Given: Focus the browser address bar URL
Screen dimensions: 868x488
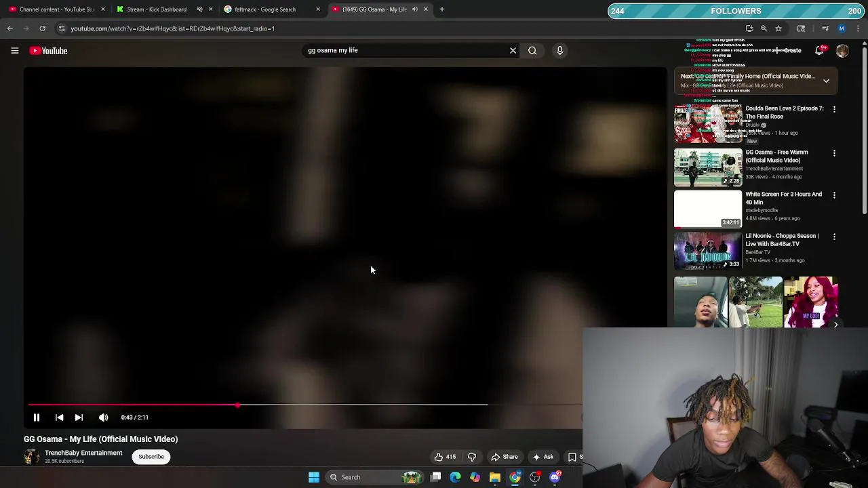Looking at the screenshot, I should point(172,28).
